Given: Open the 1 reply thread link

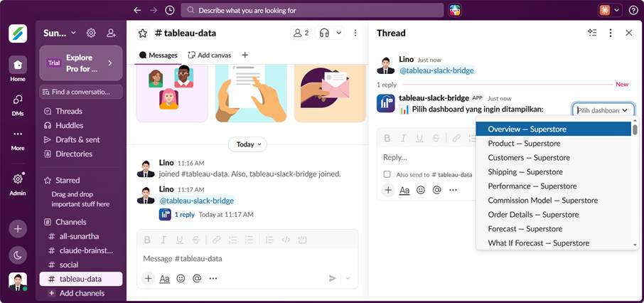Looking at the screenshot, I should (x=184, y=215).
